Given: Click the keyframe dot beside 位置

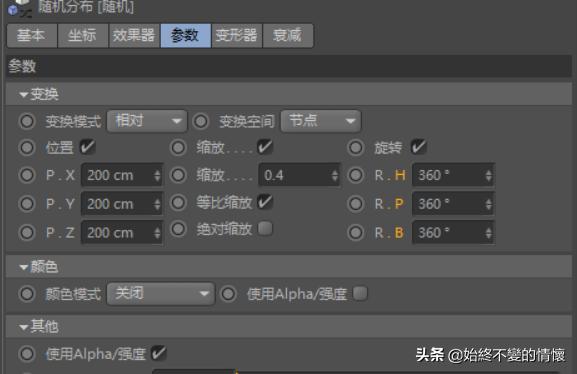Looking at the screenshot, I should 27,148.
